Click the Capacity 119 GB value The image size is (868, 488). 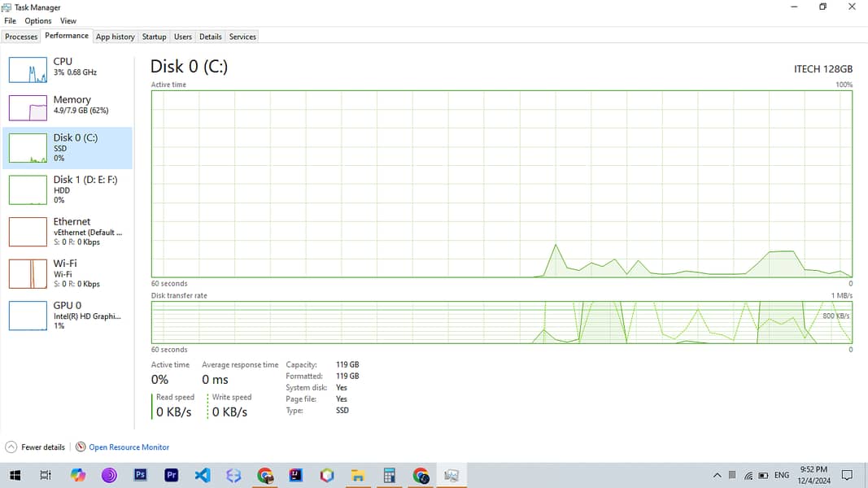347,364
